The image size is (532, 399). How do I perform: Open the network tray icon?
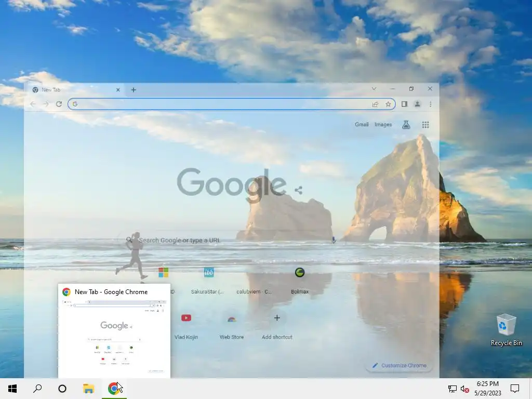coord(453,389)
